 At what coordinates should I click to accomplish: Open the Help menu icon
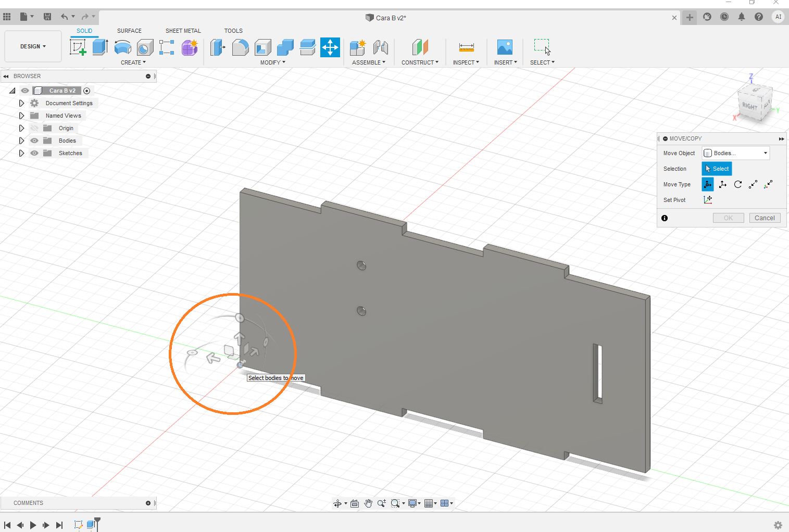coord(759,17)
